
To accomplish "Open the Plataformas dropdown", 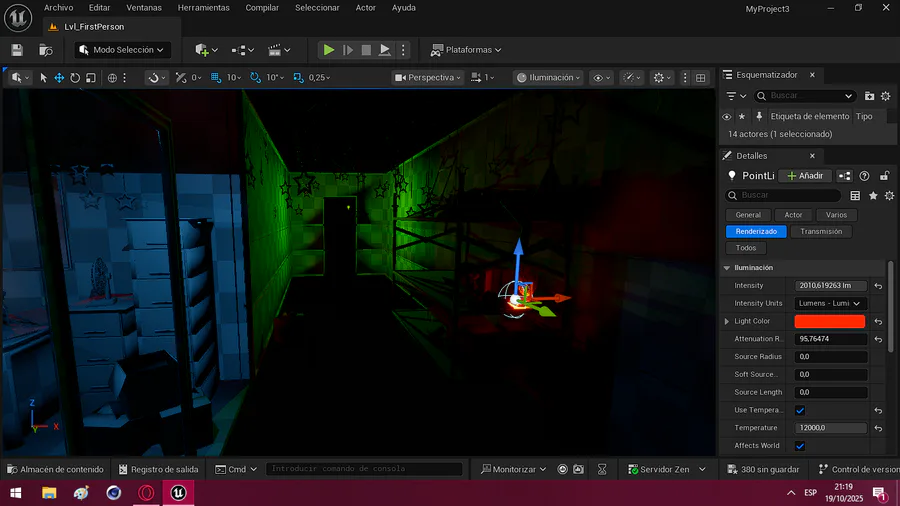I will 466,50.
